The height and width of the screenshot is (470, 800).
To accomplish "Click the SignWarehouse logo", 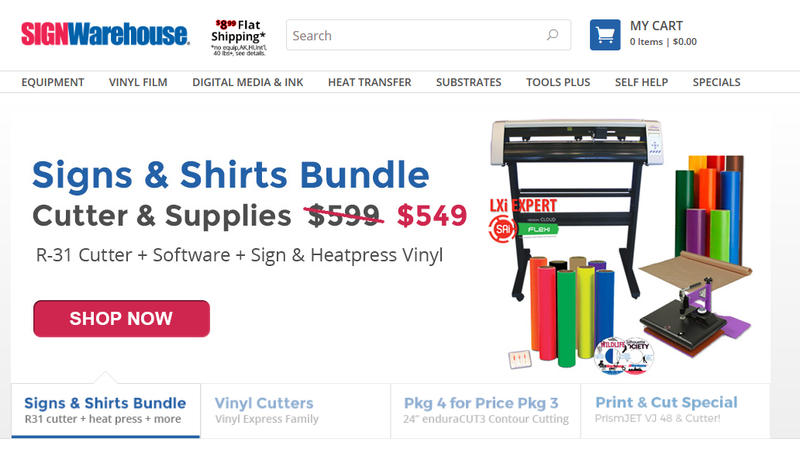I will [105, 34].
